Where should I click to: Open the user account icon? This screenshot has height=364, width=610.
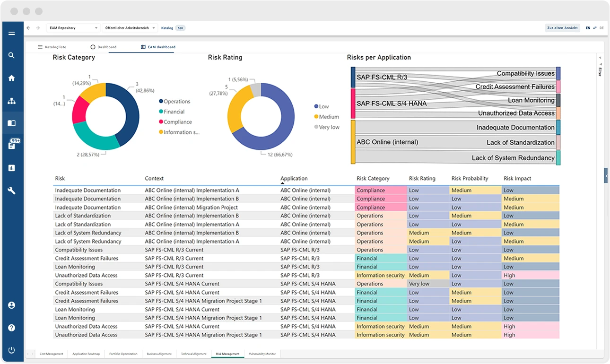tap(12, 305)
